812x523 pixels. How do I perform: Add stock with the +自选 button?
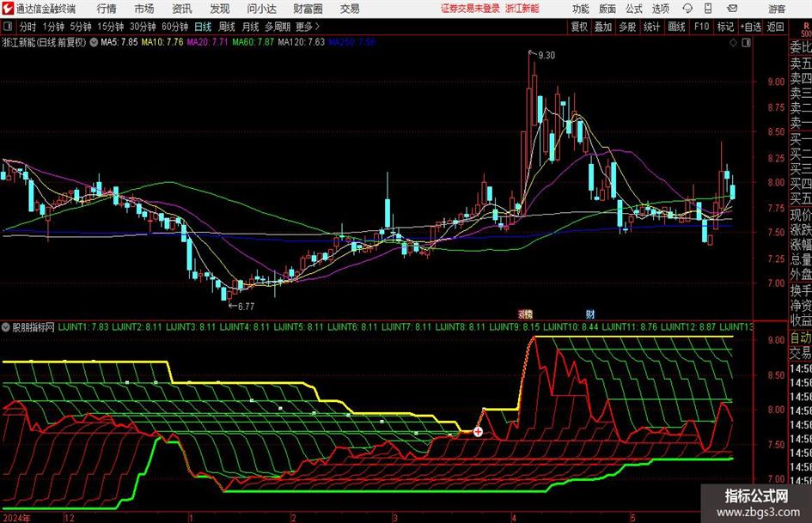pyautogui.click(x=751, y=27)
